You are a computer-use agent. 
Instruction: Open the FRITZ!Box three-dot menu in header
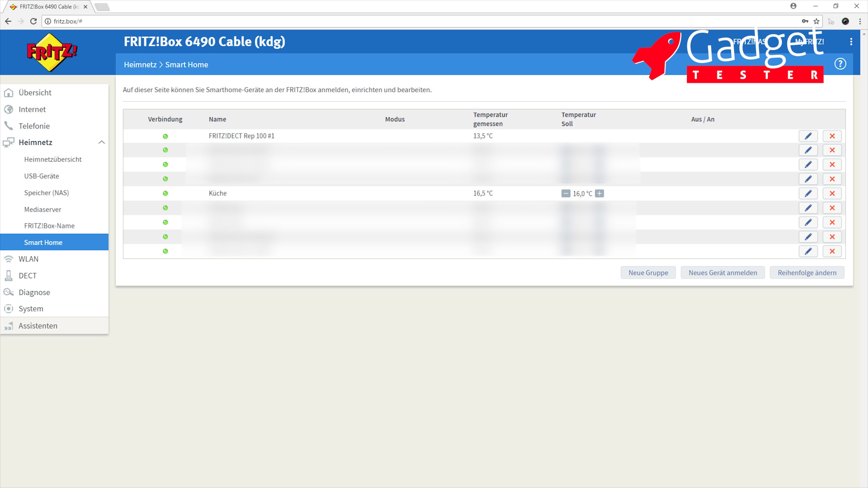point(851,41)
